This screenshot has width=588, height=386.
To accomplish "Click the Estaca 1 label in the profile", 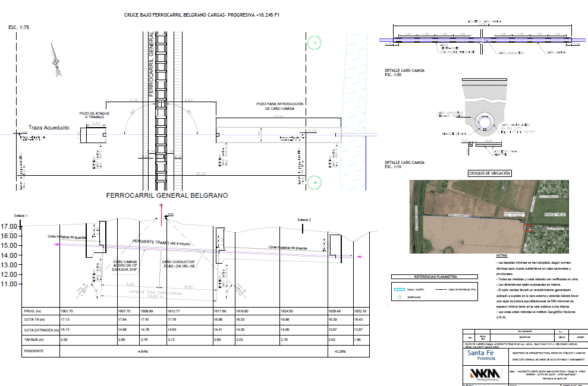I will [x=21, y=216].
